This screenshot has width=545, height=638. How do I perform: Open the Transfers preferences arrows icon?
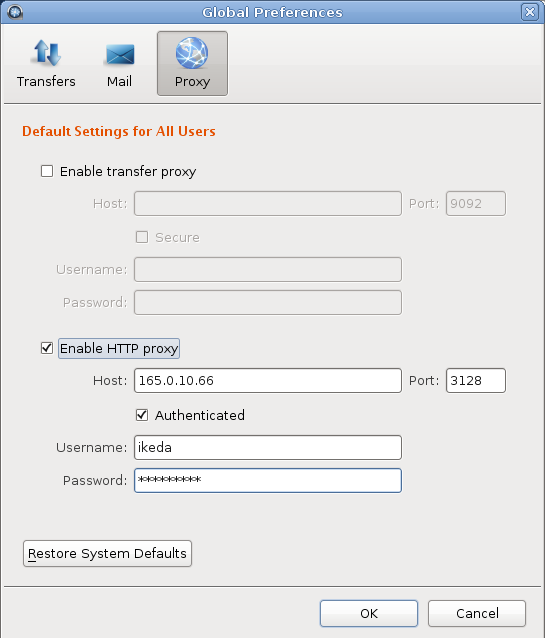pyautogui.click(x=46, y=53)
